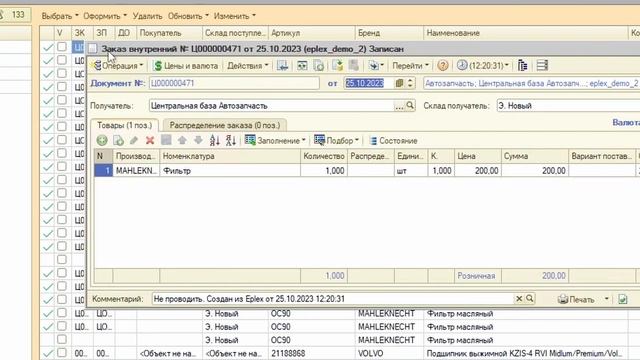Open the Операция dropdown in order window
This screenshot has height=360, width=640.
[x=118, y=66]
